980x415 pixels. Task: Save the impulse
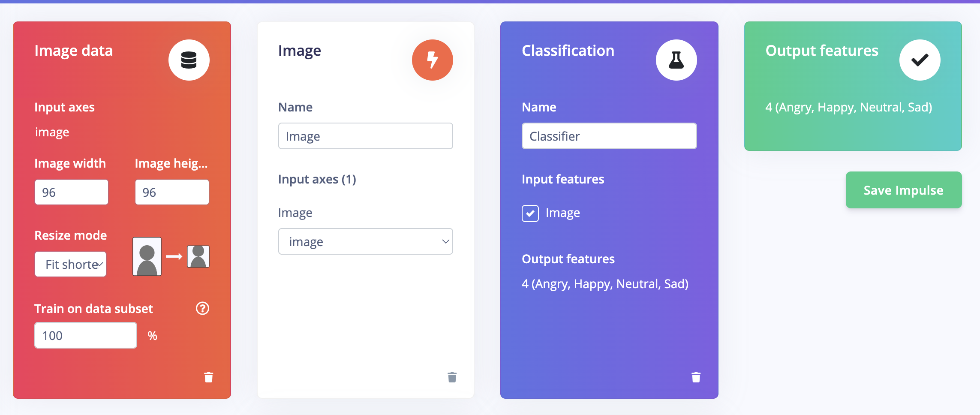(904, 190)
